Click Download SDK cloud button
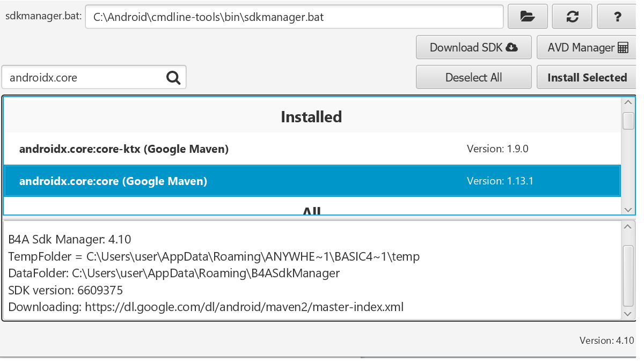Screen dimensions: 644x362 click(x=473, y=48)
